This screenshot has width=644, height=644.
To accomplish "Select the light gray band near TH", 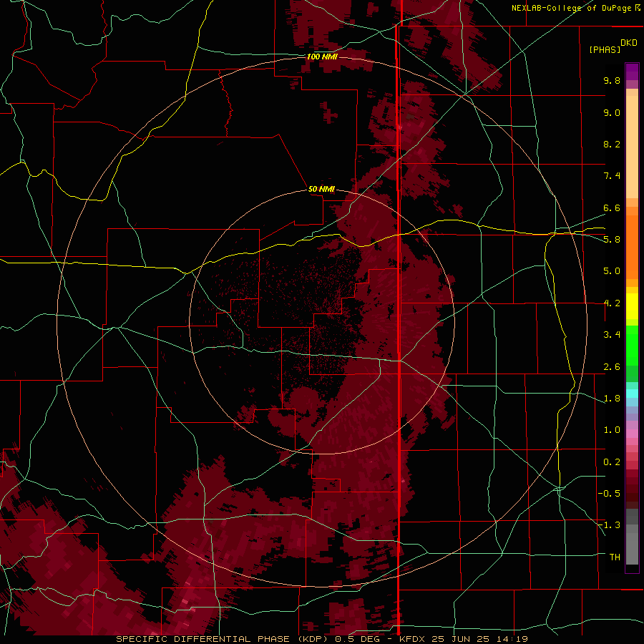I will coord(632,548).
